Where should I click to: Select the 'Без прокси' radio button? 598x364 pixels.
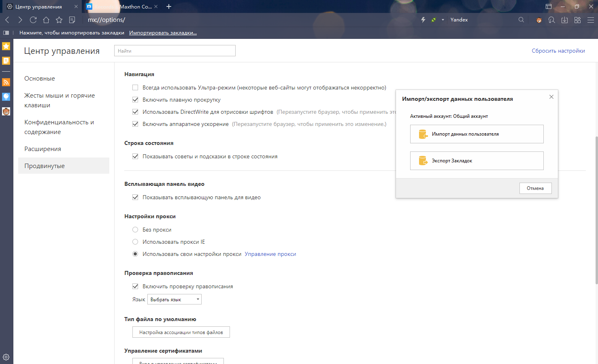[135, 230]
